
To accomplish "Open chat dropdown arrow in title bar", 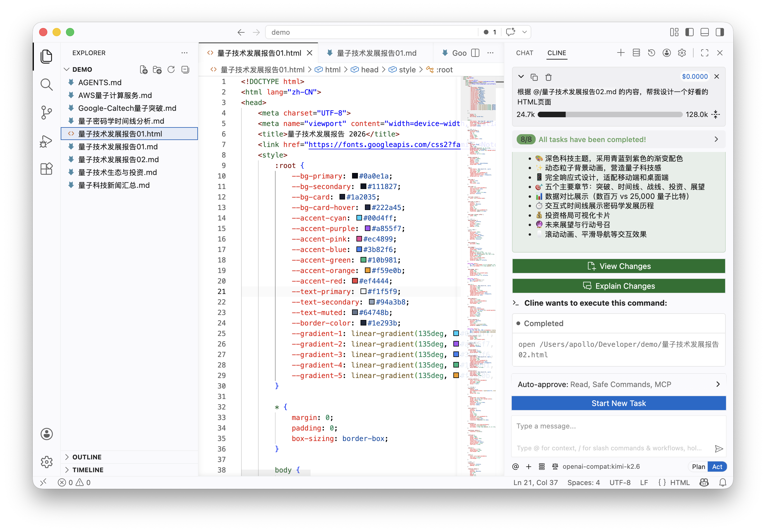I will tap(525, 32).
